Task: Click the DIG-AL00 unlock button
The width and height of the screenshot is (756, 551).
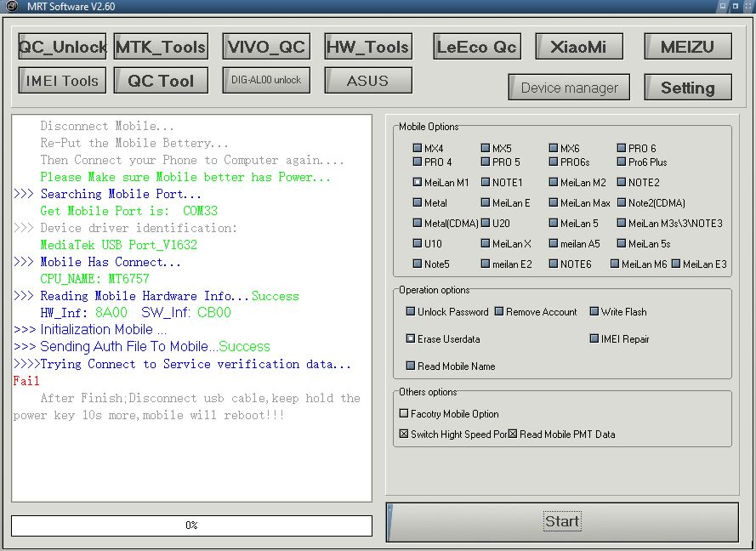Action: 266,80
